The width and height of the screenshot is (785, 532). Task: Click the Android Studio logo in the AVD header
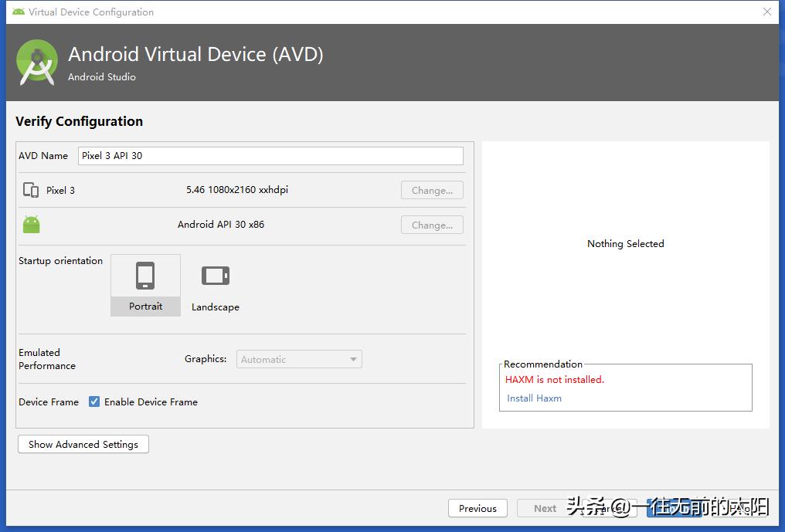point(36,62)
